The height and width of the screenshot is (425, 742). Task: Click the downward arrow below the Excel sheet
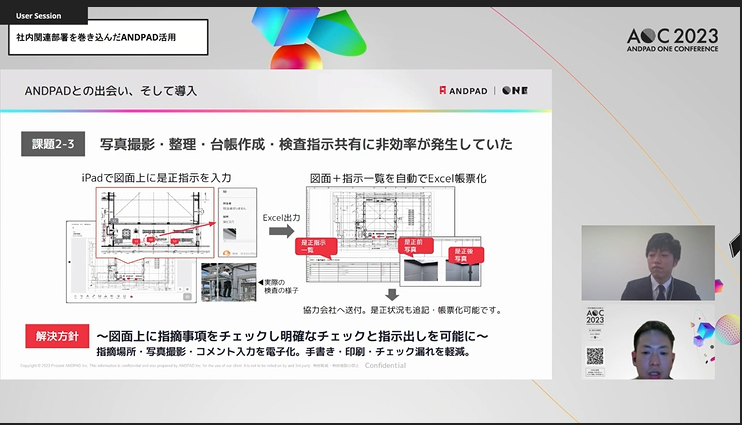(x=392, y=294)
